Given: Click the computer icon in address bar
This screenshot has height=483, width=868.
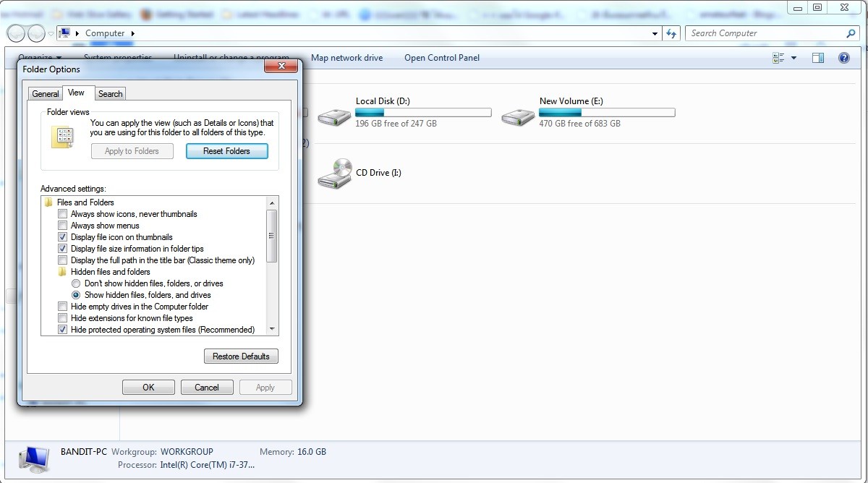Looking at the screenshot, I should [64, 33].
